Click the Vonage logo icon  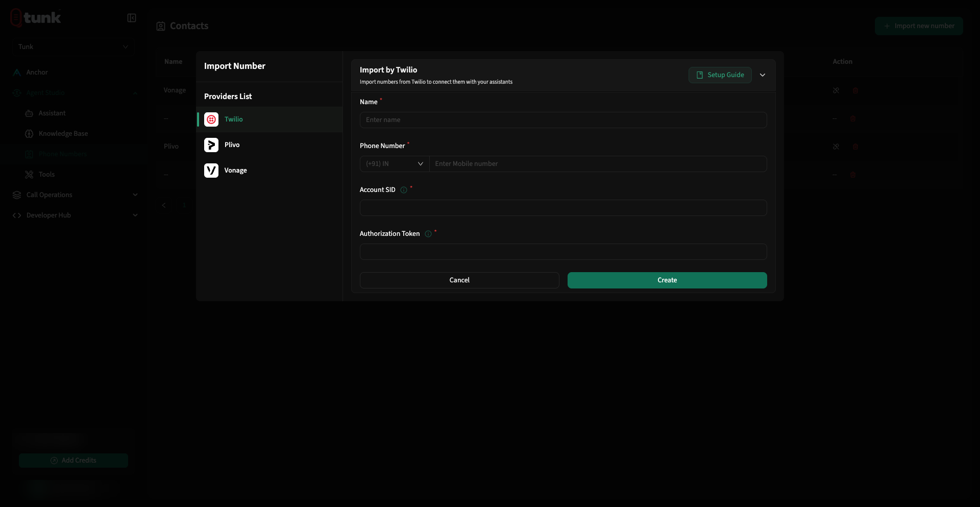coord(211,171)
